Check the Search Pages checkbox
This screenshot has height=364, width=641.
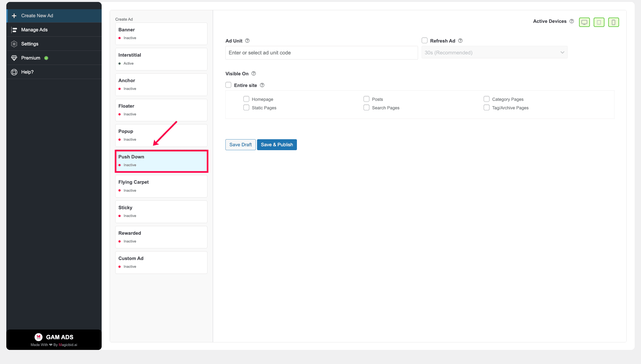pyautogui.click(x=366, y=107)
